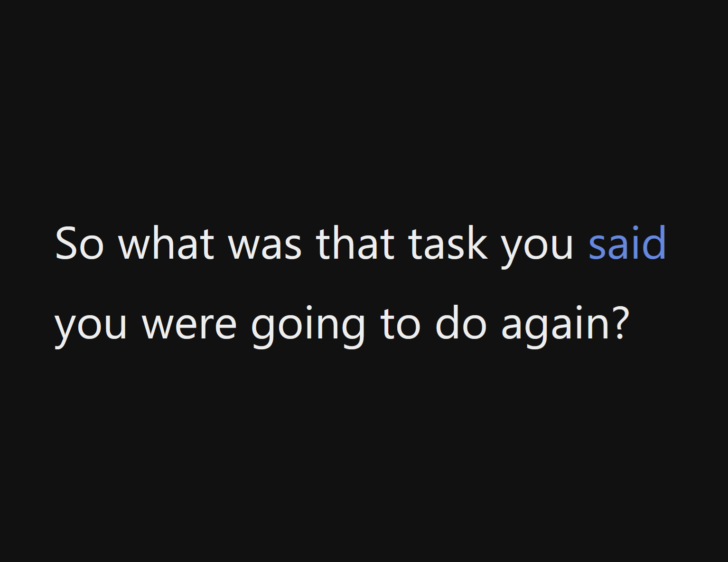Click the word "to"
Image resolution: width=728 pixels, height=562 pixels.
coord(400,325)
